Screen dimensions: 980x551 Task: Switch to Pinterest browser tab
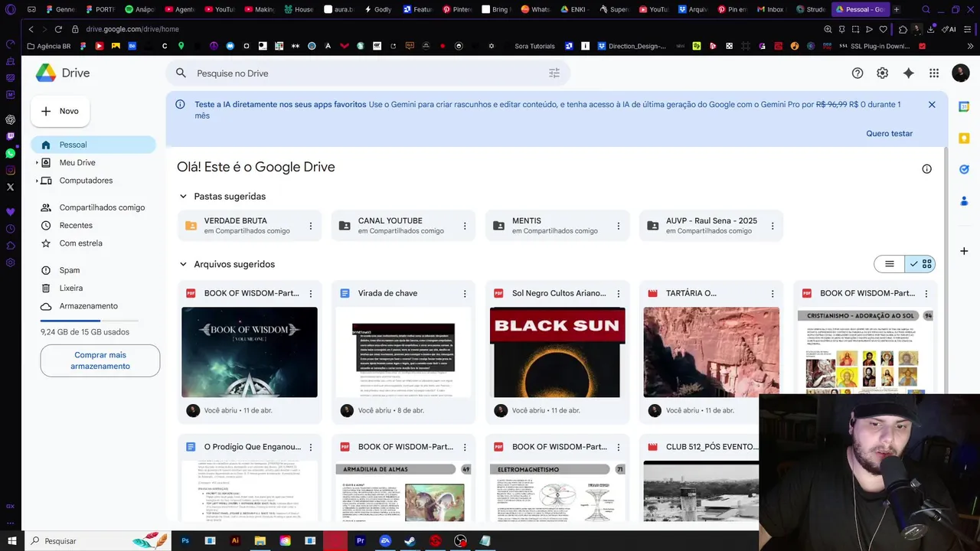coord(457,9)
